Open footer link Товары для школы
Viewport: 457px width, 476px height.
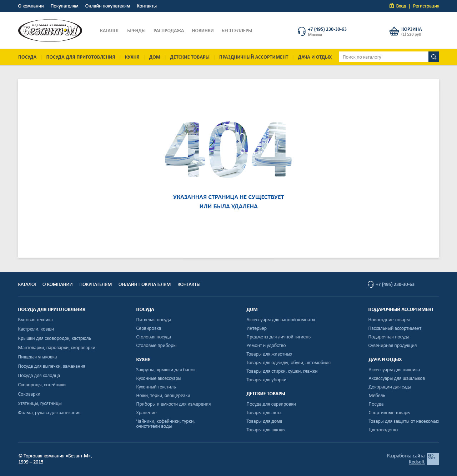266,430
